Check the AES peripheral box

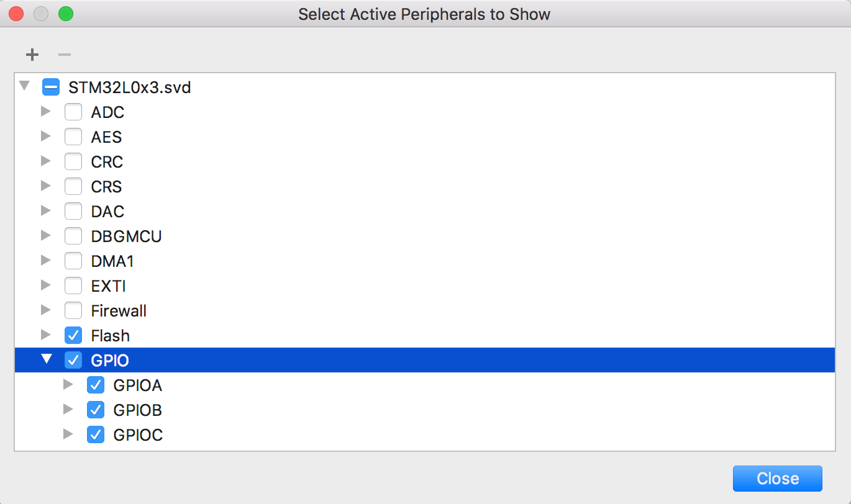pyautogui.click(x=73, y=137)
